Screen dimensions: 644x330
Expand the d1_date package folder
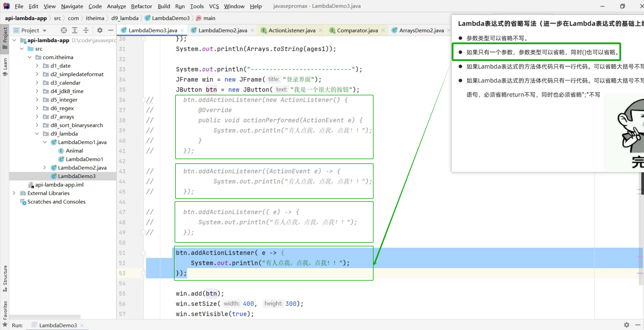click(37, 66)
